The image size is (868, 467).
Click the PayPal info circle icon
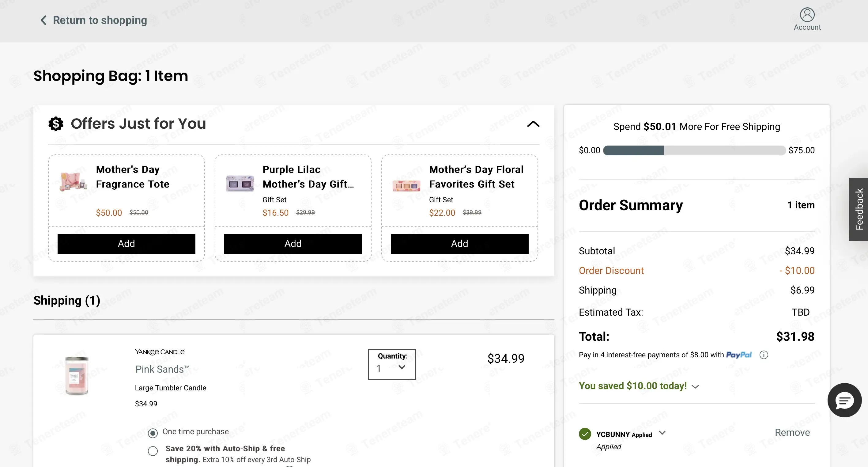click(x=764, y=355)
